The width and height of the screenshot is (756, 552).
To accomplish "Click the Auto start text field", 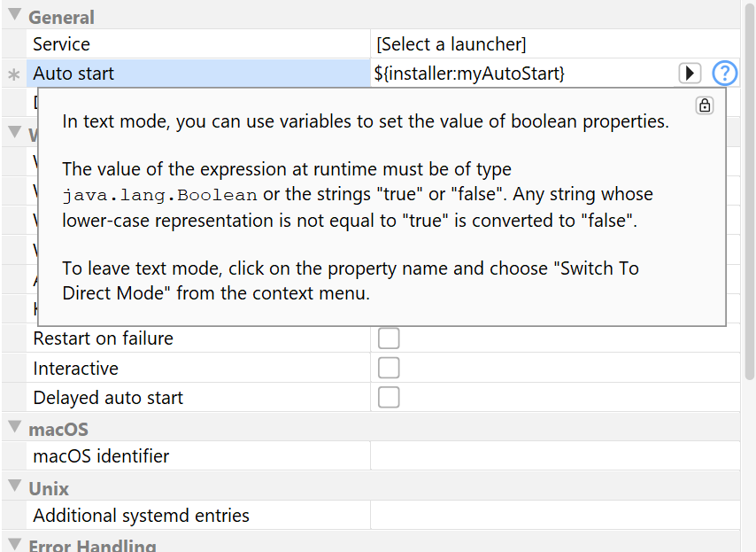I will 522,74.
